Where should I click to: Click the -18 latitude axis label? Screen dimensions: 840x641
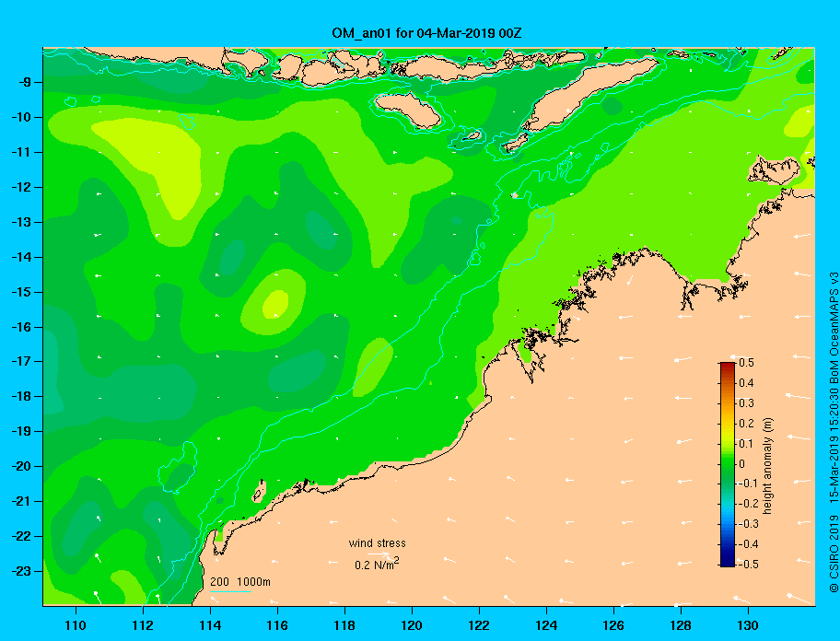click(x=21, y=397)
